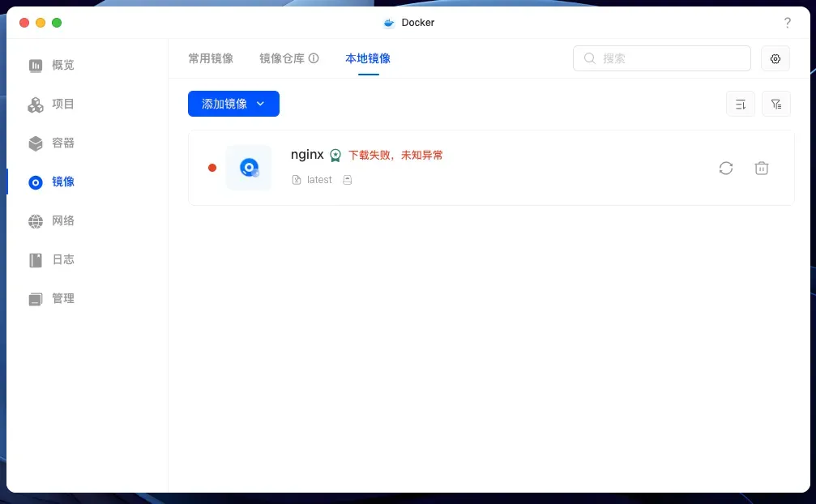The width and height of the screenshot is (816, 504).
Task: Click the info icon beside 镜像仓库
Action: pyautogui.click(x=314, y=58)
